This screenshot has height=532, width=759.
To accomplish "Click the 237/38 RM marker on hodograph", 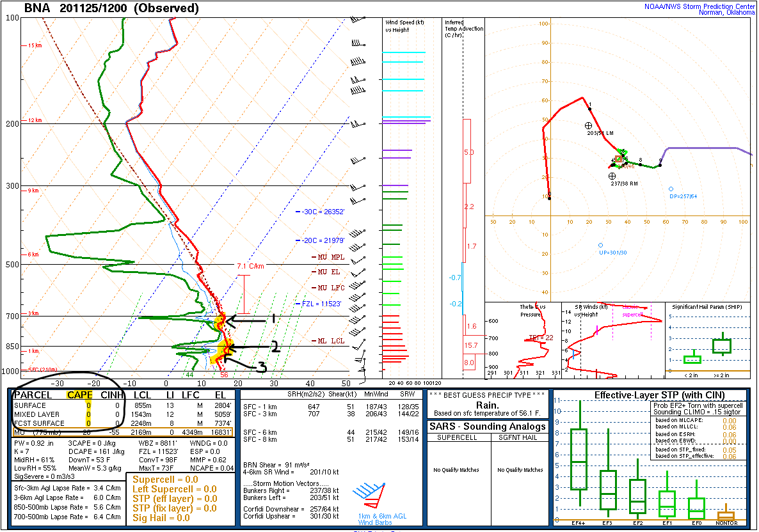I will point(612,176).
